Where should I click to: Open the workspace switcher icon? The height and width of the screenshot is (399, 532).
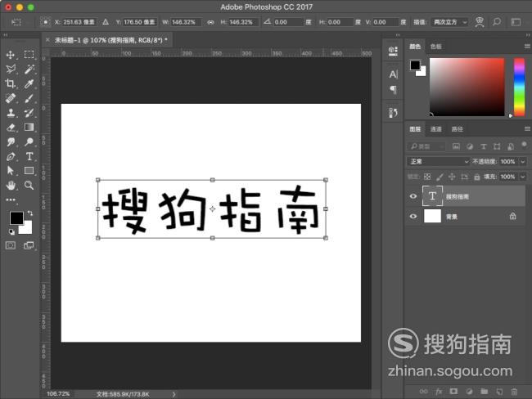tap(516, 22)
